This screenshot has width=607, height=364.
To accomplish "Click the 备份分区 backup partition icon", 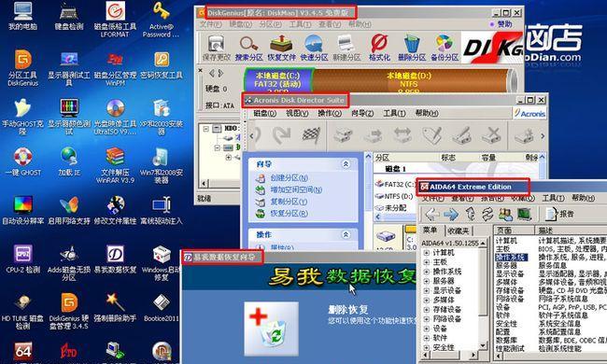I will [x=444, y=48].
